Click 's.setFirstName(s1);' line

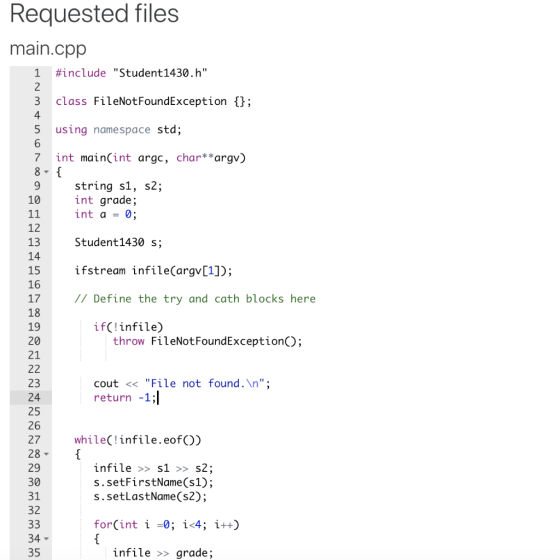154,482
